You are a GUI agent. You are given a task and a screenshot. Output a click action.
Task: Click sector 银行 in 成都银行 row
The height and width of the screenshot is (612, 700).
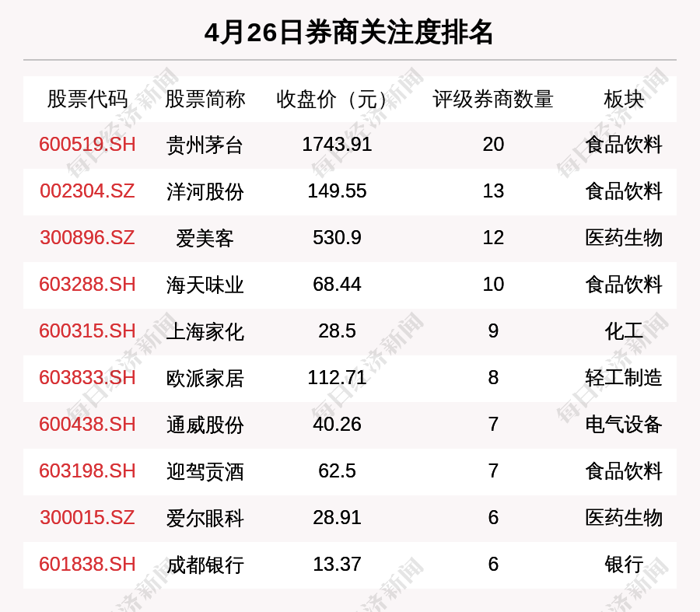(x=624, y=565)
